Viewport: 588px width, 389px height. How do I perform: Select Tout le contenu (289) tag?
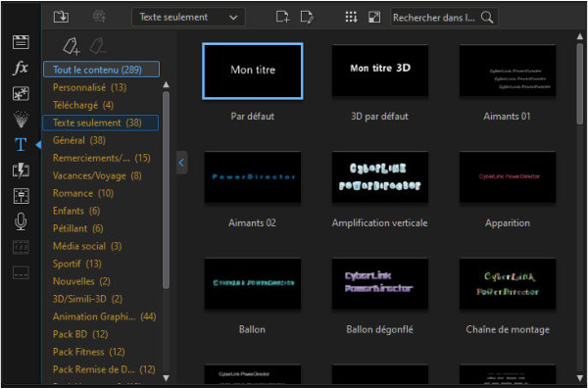coord(101,70)
